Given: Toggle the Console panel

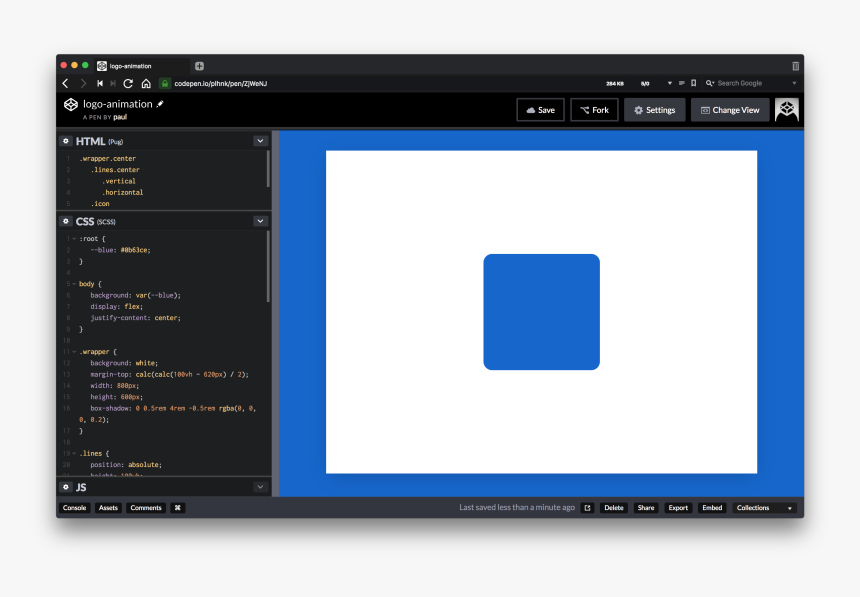Looking at the screenshot, I should click(x=74, y=508).
